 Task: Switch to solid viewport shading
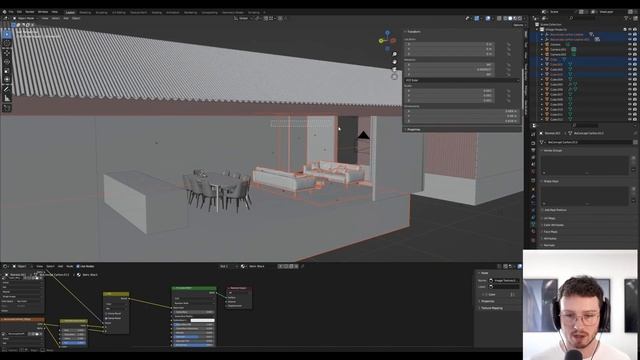(x=510, y=18)
